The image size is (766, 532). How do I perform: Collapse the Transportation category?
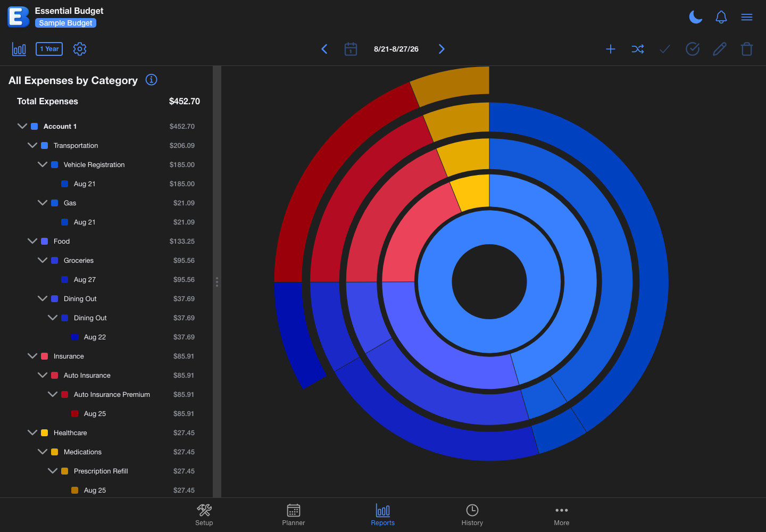pos(32,145)
